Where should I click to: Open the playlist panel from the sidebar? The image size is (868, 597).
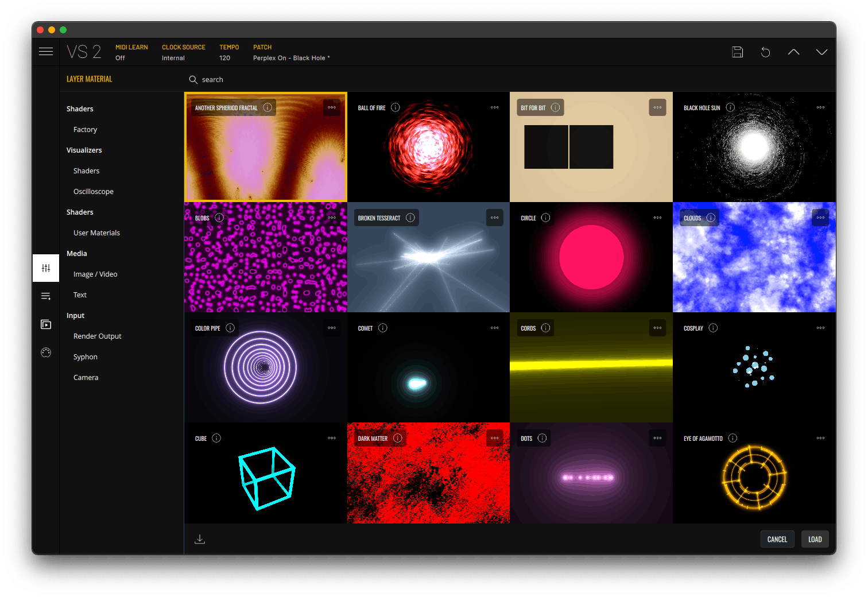point(46,296)
